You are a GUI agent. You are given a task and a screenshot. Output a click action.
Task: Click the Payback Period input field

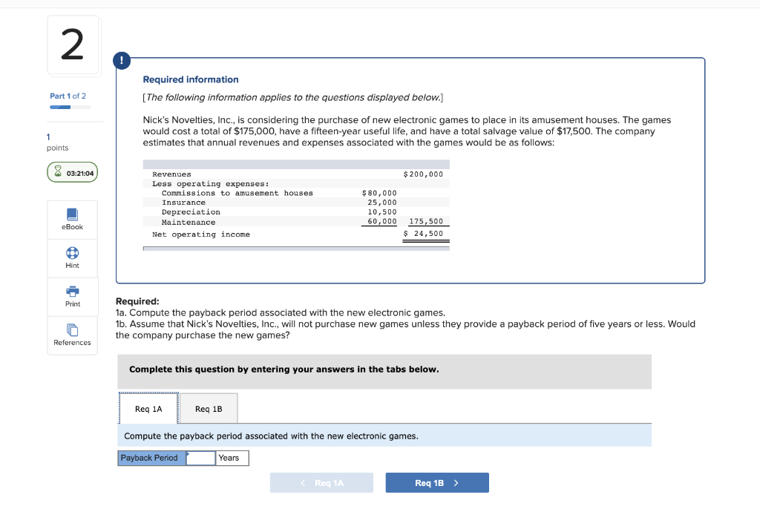tap(200, 458)
